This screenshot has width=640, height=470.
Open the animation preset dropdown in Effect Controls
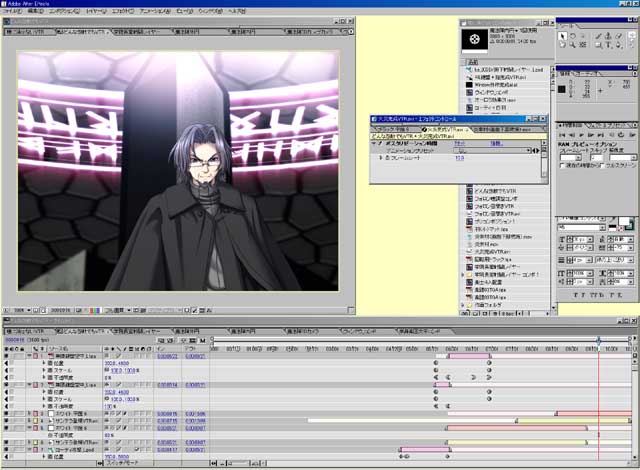click(x=493, y=151)
